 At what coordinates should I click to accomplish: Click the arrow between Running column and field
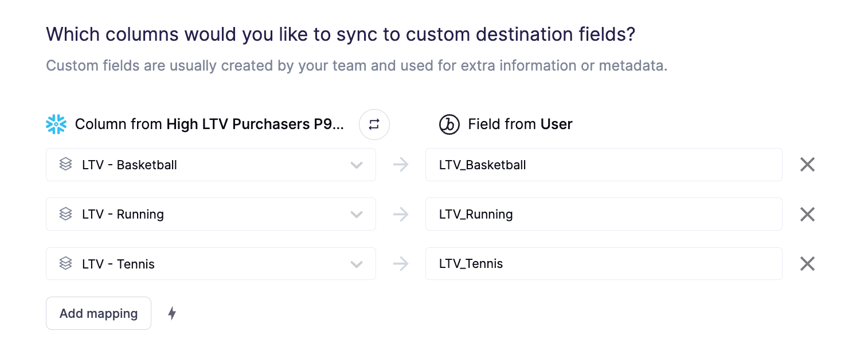pos(401,214)
